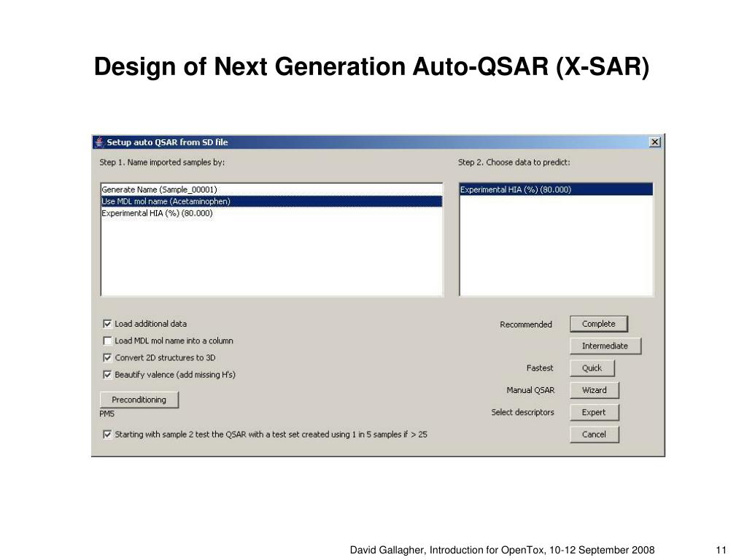Open the Preconditioning settings
The width and height of the screenshot is (747, 560).
(x=139, y=400)
